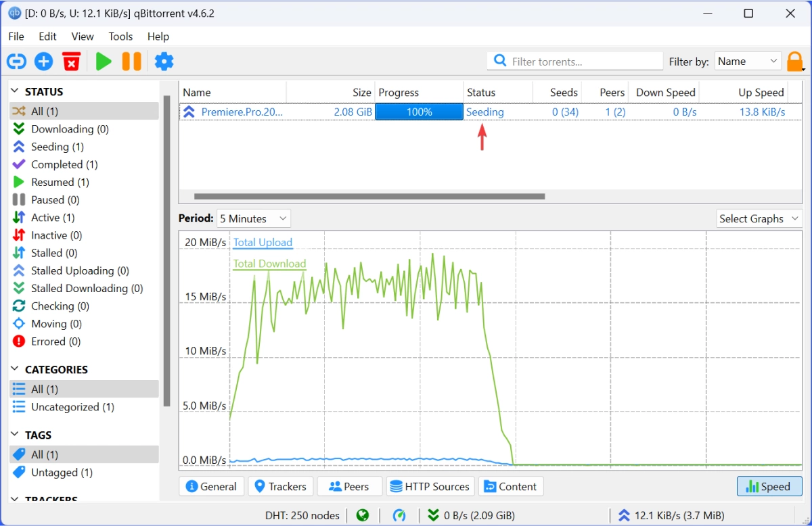
Task: Switch to the Trackers tab
Action: (x=281, y=486)
